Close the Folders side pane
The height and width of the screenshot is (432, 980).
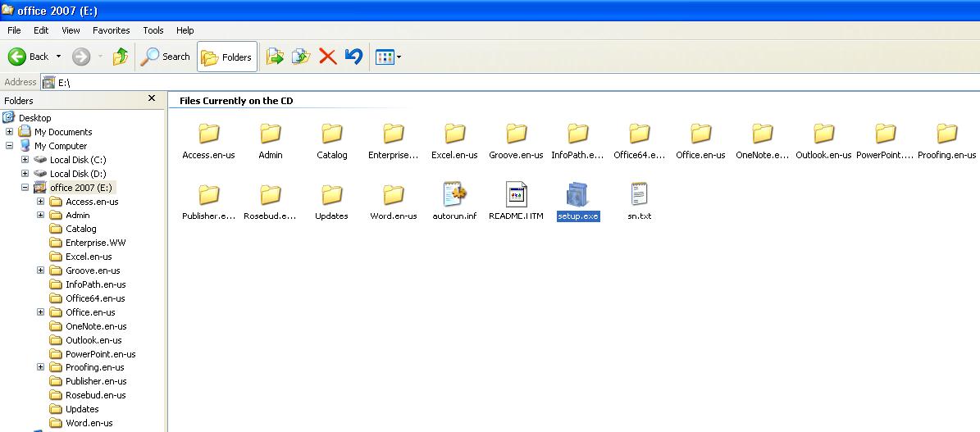click(x=151, y=98)
